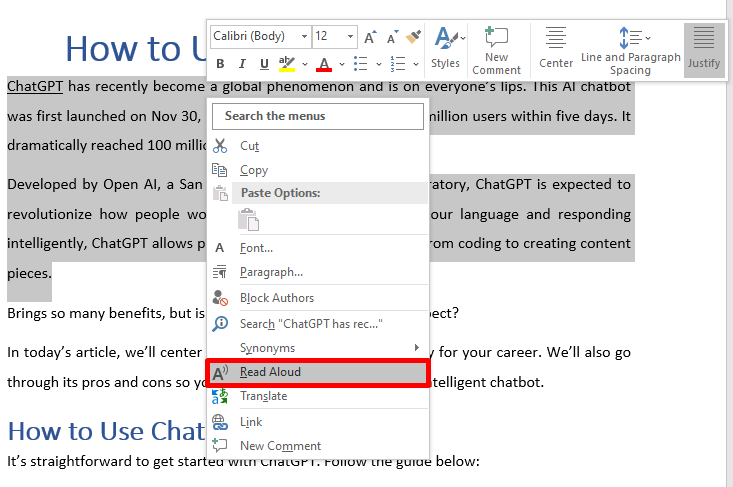733x487 pixels.
Task: Apply yellow text highlight color
Action: click(287, 64)
